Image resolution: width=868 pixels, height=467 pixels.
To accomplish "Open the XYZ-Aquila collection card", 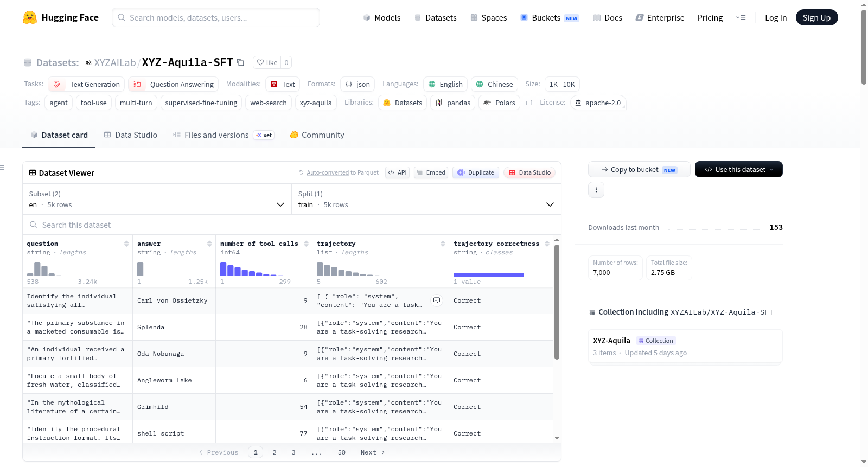I will [x=685, y=346].
